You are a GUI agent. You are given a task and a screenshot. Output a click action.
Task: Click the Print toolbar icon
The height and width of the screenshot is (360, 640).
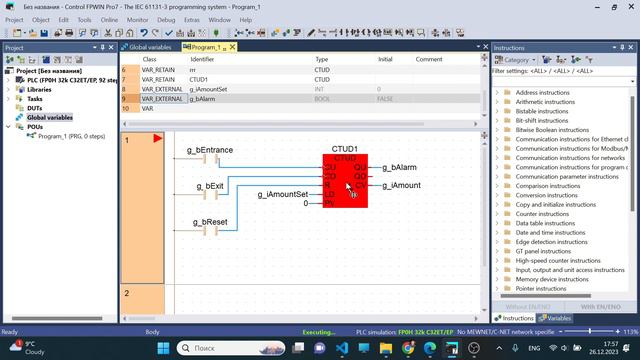point(69,33)
